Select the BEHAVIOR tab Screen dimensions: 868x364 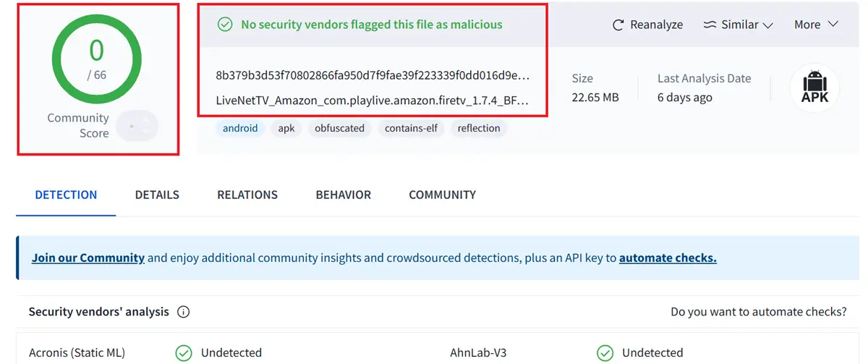pos(344,195)
